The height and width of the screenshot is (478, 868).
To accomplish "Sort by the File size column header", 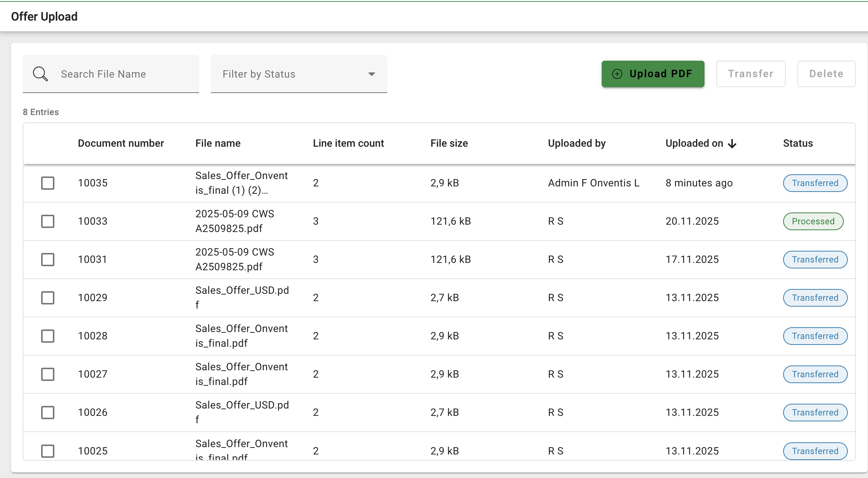I will (449, 143).
